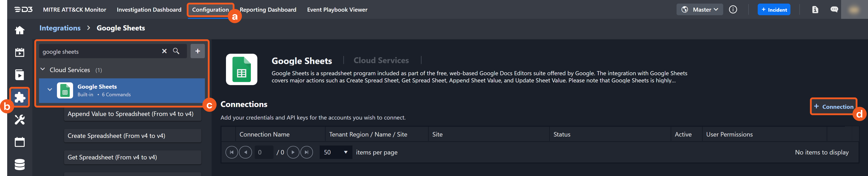Click the plus button to add integration
This screenshot has height=176, width=868.
point(197,51)
